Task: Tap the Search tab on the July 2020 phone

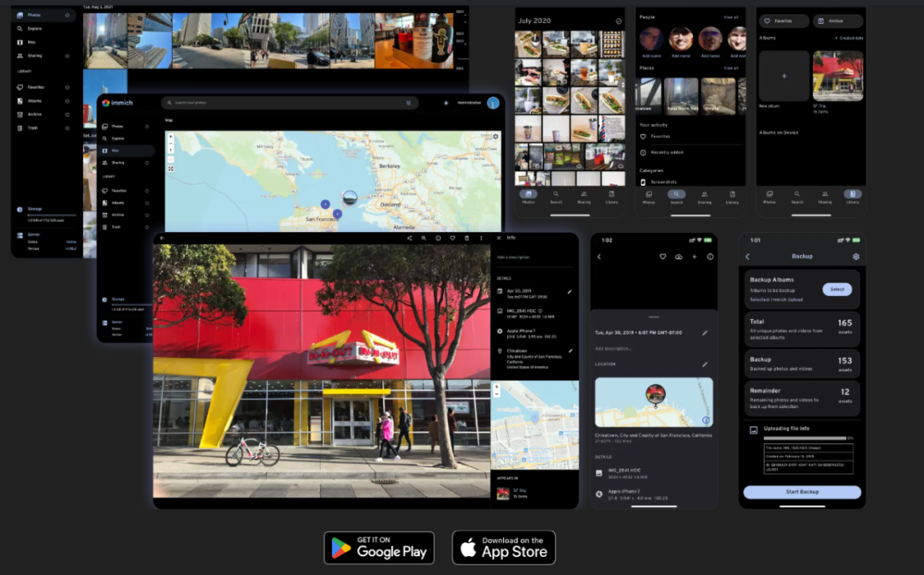Action: [x=556, y=197]
